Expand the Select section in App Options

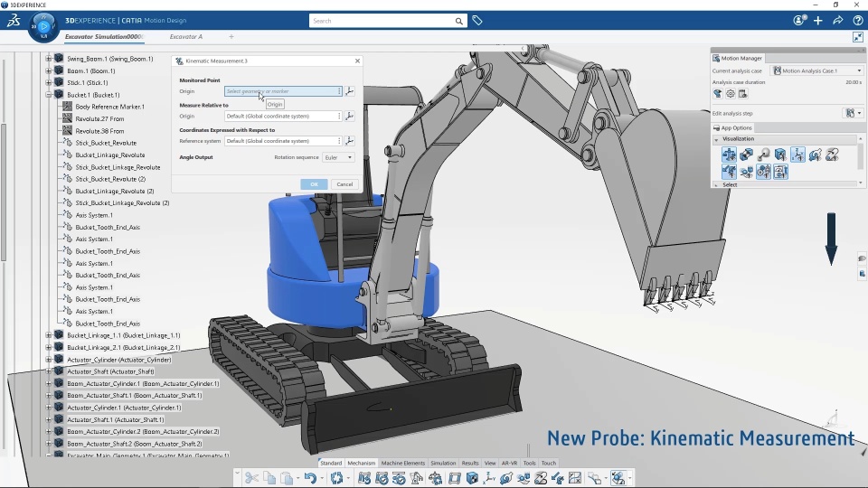(x=716, y=184)
